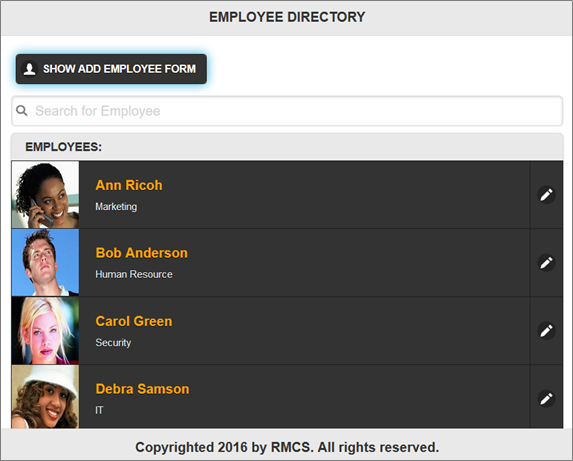573x461 pixels.
Task: Click Marketing department under Ann Ricoh
Action: point(116,206)
